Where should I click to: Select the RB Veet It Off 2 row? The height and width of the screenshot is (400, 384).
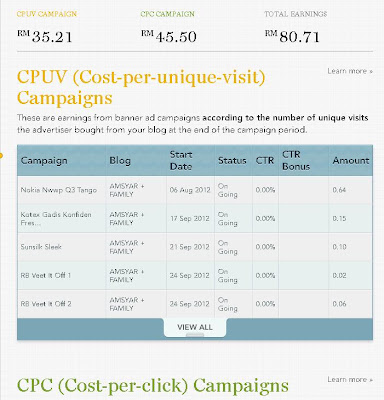(195, 304)
